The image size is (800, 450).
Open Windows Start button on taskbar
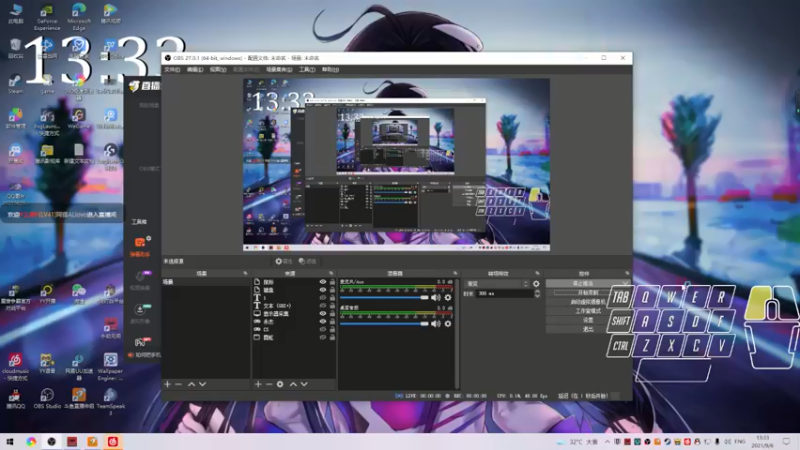[x=10, y=442]
